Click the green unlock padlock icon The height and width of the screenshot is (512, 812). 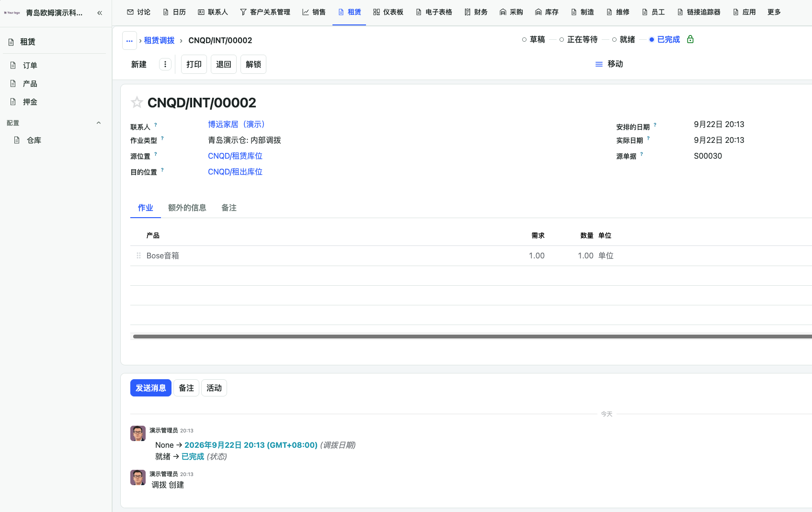click(690, 39)
